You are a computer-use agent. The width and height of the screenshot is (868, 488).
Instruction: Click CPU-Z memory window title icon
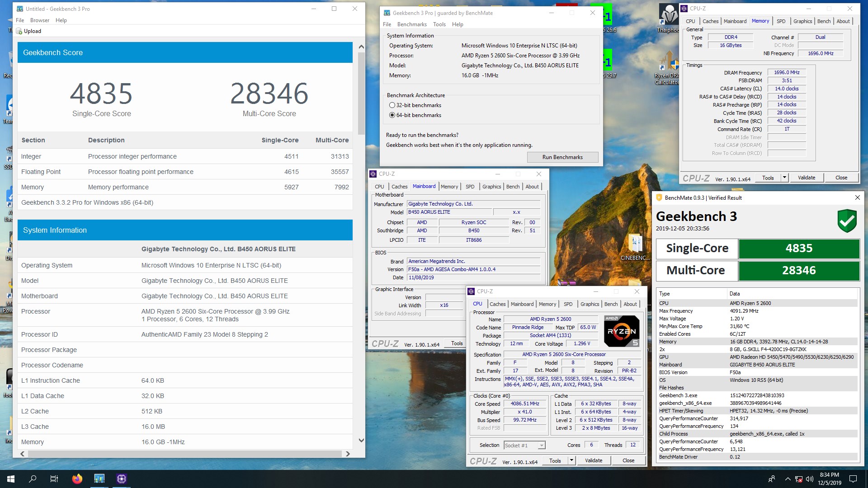tap(684, 8)
